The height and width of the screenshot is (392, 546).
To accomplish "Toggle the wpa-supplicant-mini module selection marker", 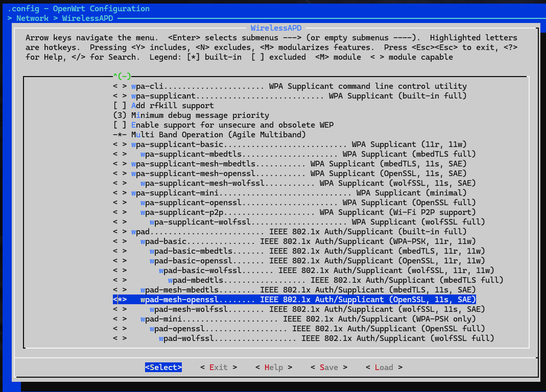I will point(120,193).
